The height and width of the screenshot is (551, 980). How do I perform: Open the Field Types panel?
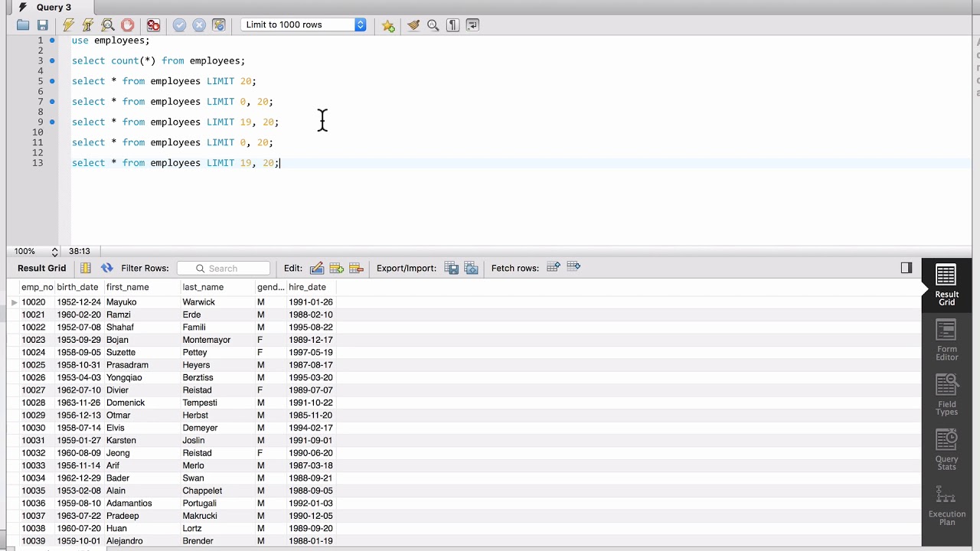tap(946, 396)
